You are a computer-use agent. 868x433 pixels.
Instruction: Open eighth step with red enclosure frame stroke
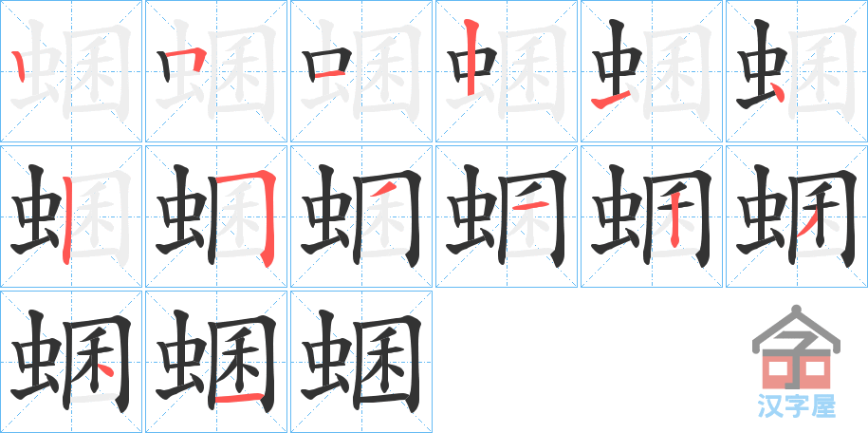[x=216, y=216]
